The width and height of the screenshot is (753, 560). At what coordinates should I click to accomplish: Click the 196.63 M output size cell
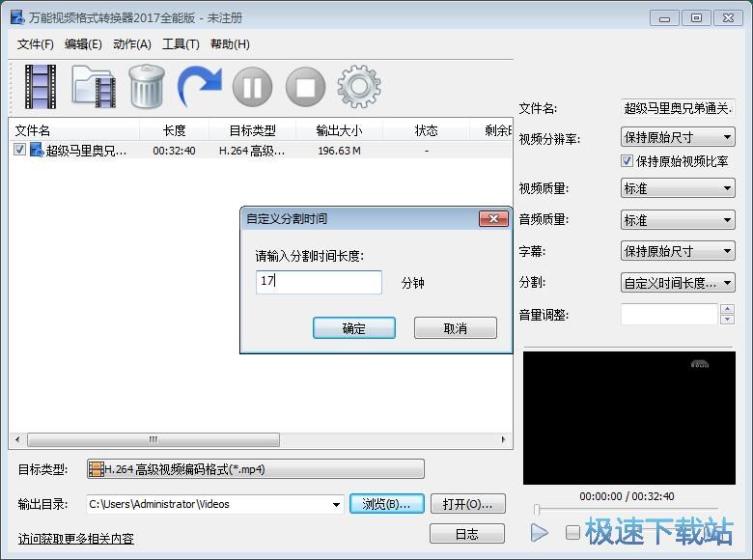[339, 151]
